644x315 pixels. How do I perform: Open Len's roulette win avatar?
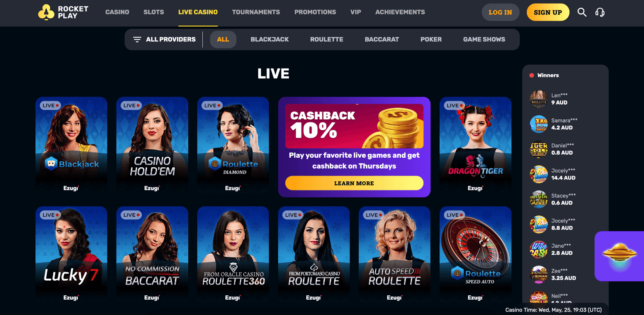(538, 99)
